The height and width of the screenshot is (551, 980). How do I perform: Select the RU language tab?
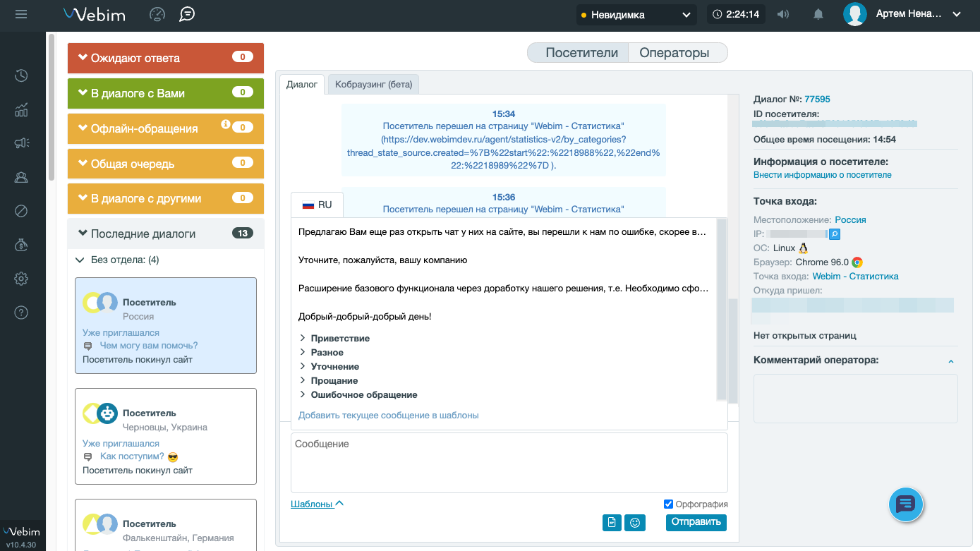pyautogui.click(x=317, y=205)
